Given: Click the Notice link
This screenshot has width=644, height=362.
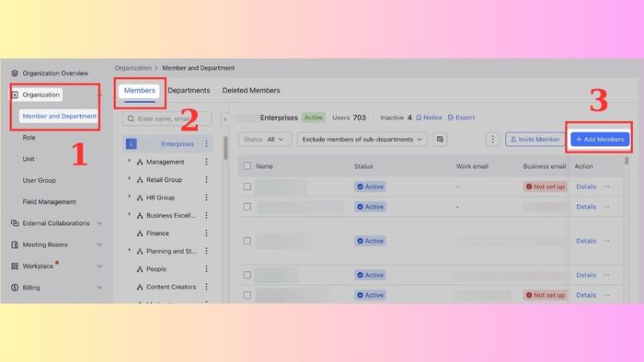Looking at the screenshot, I should pos(430,118).
